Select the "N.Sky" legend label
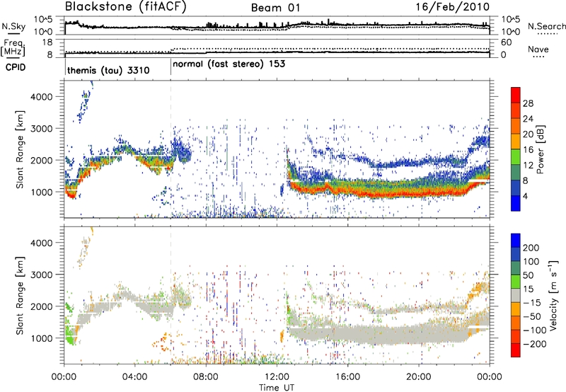Screen dimensions: 566x392 (x=13, y=26)
